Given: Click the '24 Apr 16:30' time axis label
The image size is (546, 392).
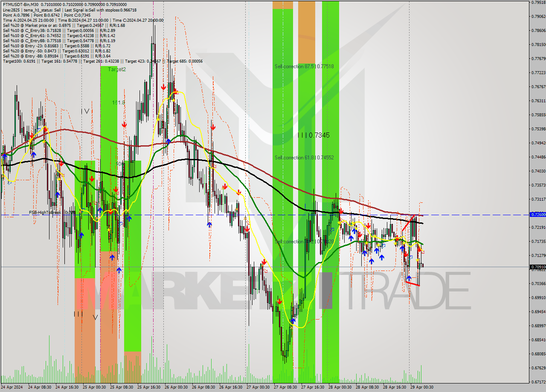Looking at the screenshot, I should (x=66, y=387).
